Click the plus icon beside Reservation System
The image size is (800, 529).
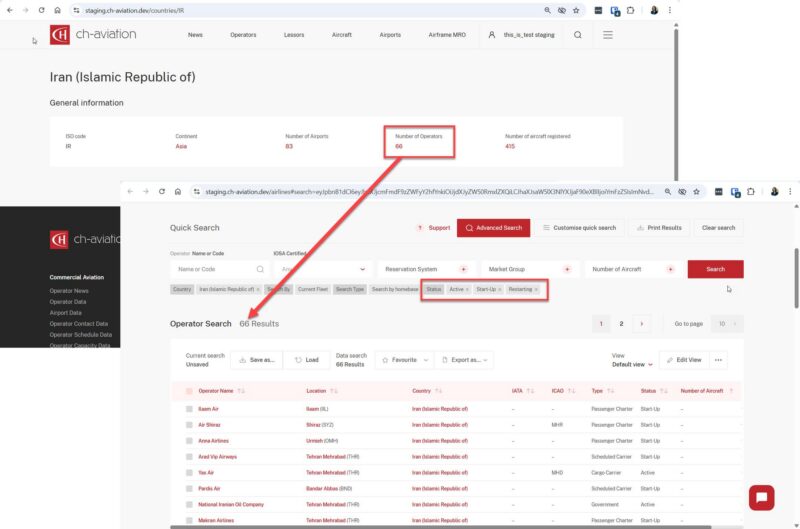coord(463,269)
